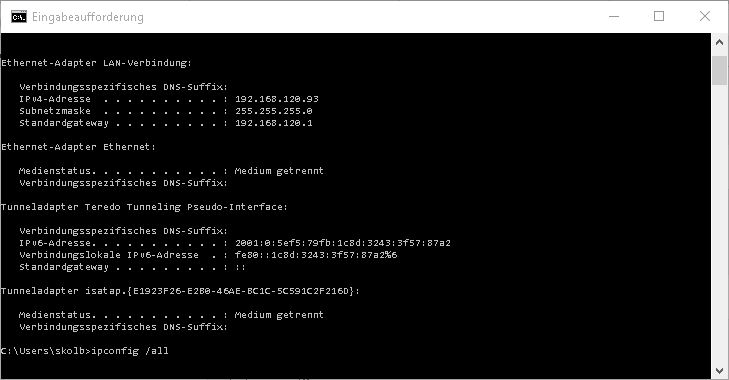
Task: Click the Tunneladapter Teredo Tunneling Pseudo-Interface heading
Action: (x=144, y=207)
